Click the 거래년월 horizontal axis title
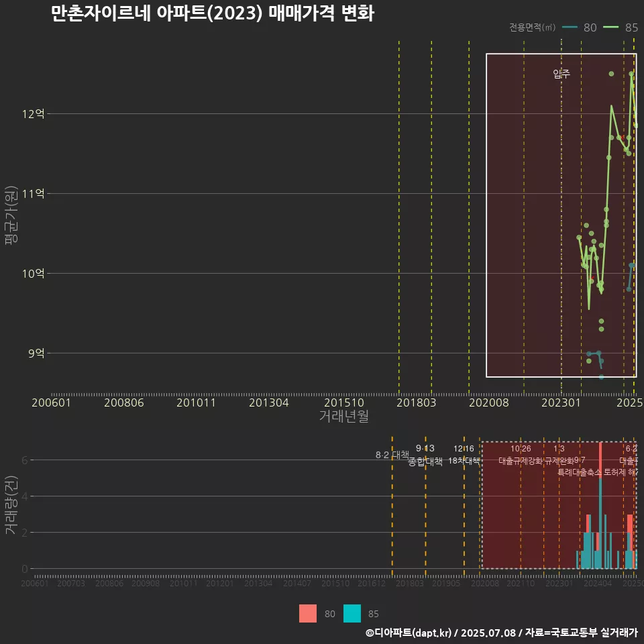Viewport: 644px width, 644px height. [x=343, y=416]
